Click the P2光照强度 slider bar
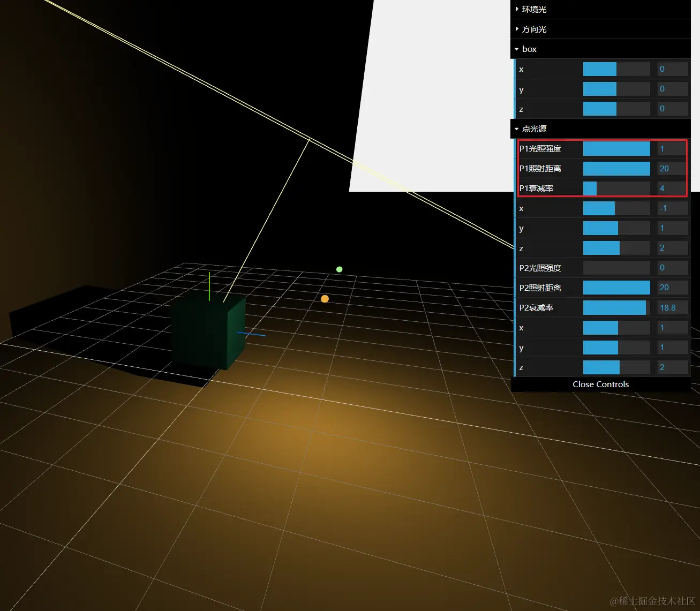Image resolution: width=700 pixels, height=611 pixels. tap(616, 268)
